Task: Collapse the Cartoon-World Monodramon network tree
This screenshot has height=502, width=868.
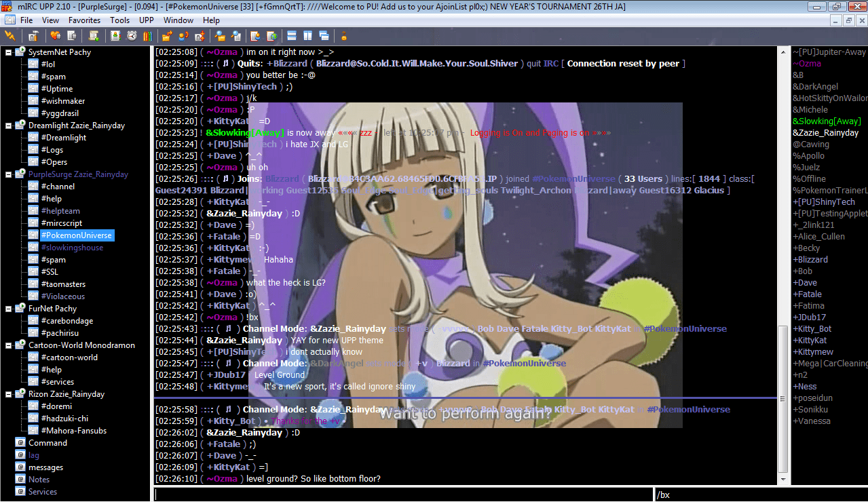Action: click(x=8, y=345)
